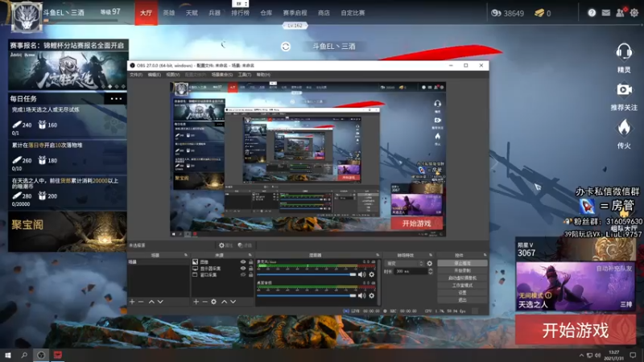Screen dimensions: 644x362
Task: Remove the selected OBS scene
Action: (x=141, y=302)
